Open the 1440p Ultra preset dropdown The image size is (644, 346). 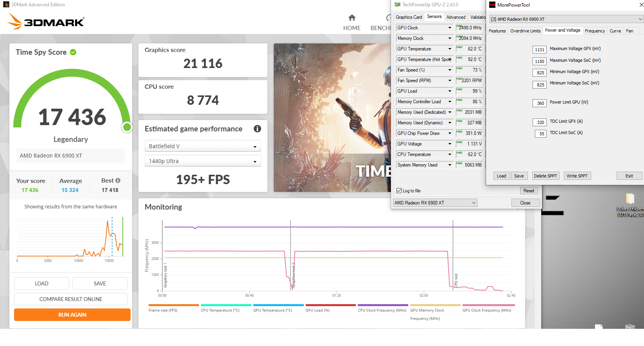coord(203,161)
